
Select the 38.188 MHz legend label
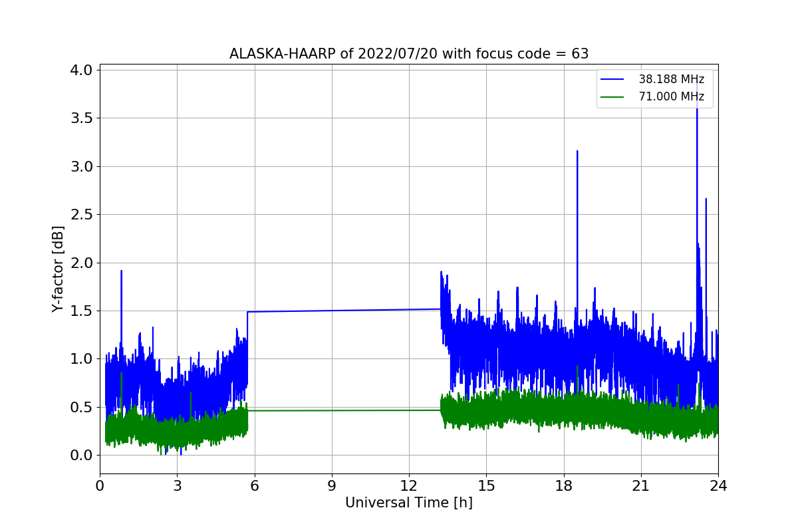671,79
